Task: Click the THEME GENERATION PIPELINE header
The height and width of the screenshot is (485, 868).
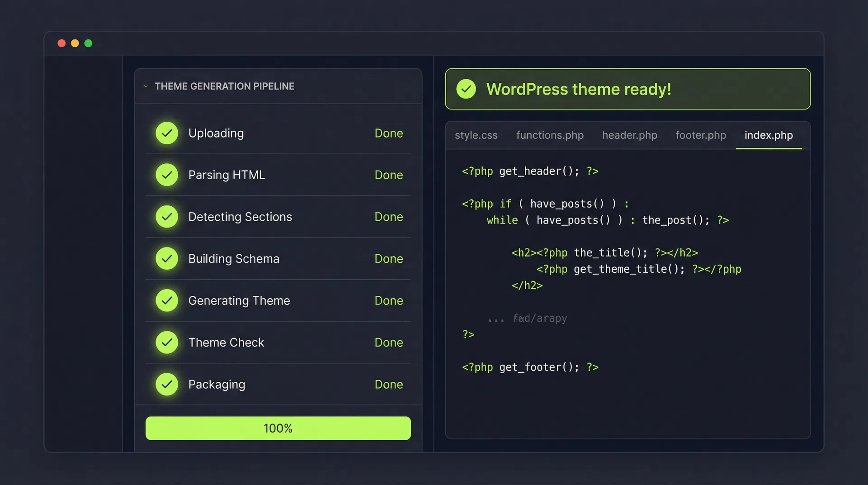Action: click(x=225, y=86)
